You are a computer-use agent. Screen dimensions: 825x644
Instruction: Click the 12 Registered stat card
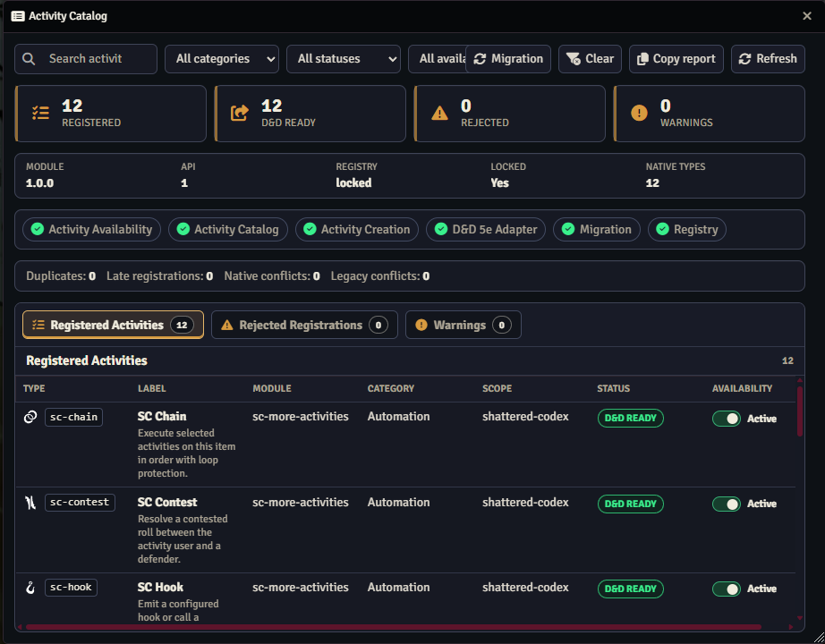110,114
